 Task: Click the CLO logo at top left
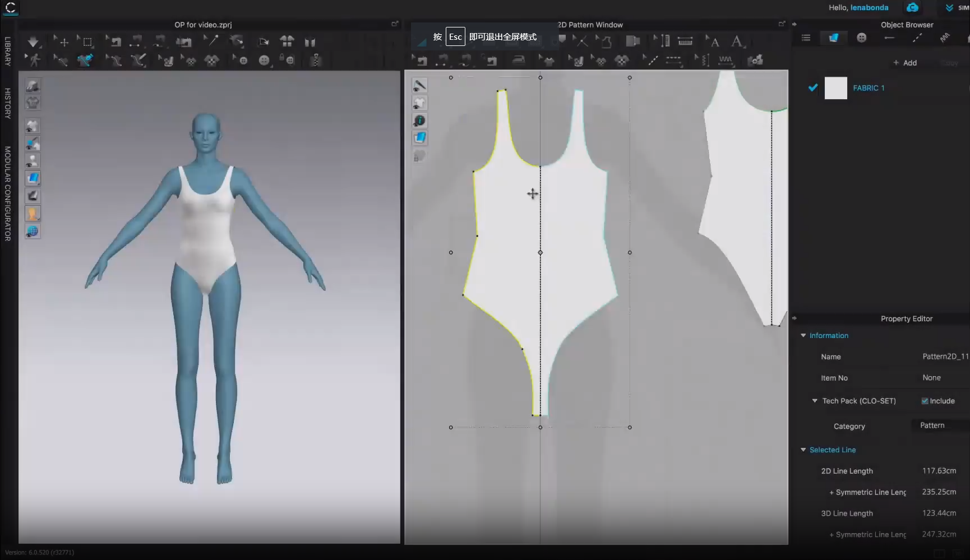tap(11, 7)
